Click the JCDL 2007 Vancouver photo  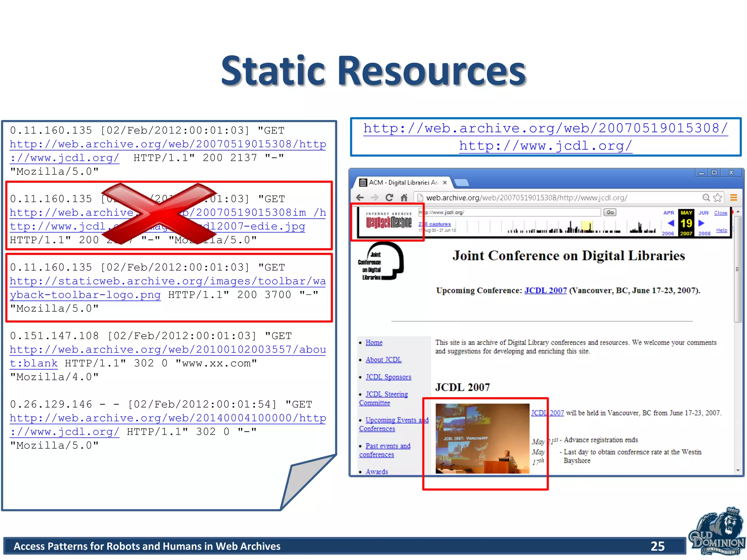click(x=482, y=439)
